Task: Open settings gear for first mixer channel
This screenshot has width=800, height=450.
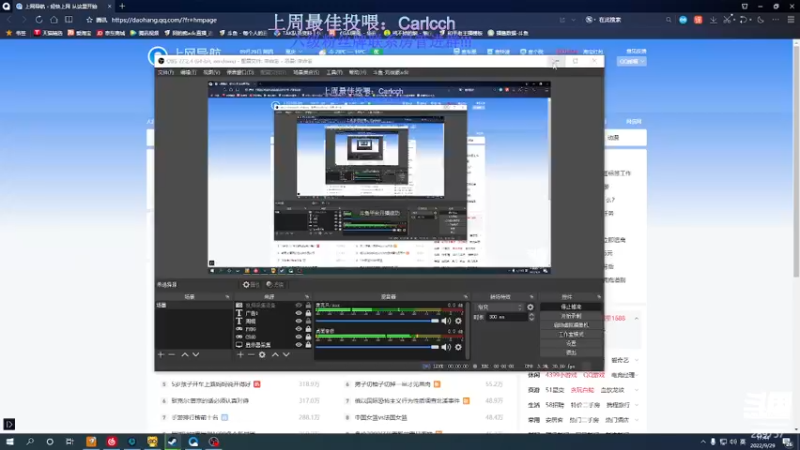Action: [x=458, y=321]
